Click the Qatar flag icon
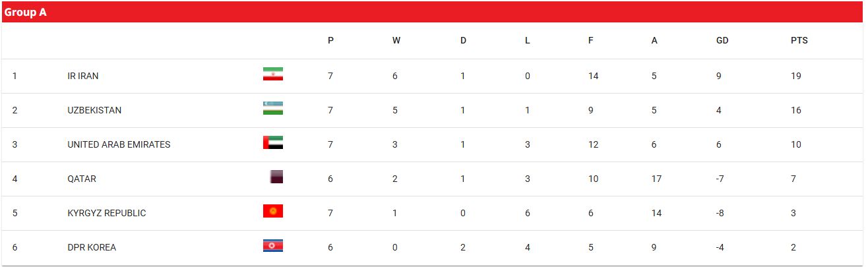Viewport: 868px width, 267px height. (x=276, y=177)
